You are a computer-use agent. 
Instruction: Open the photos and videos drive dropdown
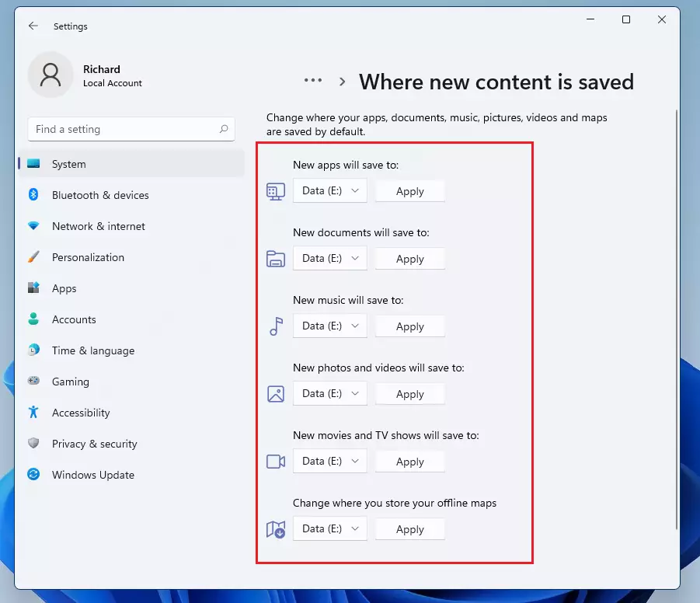tap(330, 393)
